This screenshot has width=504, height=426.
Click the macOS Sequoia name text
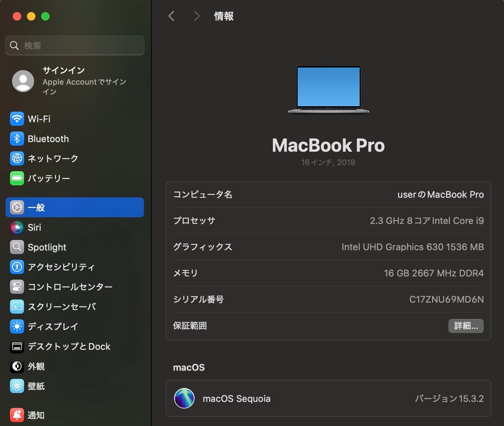click(x=236, y=399)
